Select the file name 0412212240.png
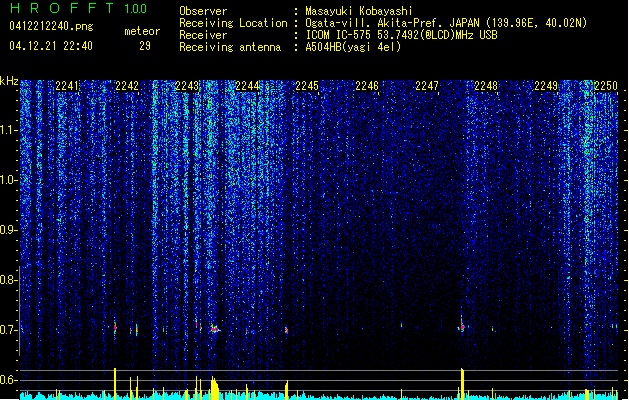 [51, 26]
